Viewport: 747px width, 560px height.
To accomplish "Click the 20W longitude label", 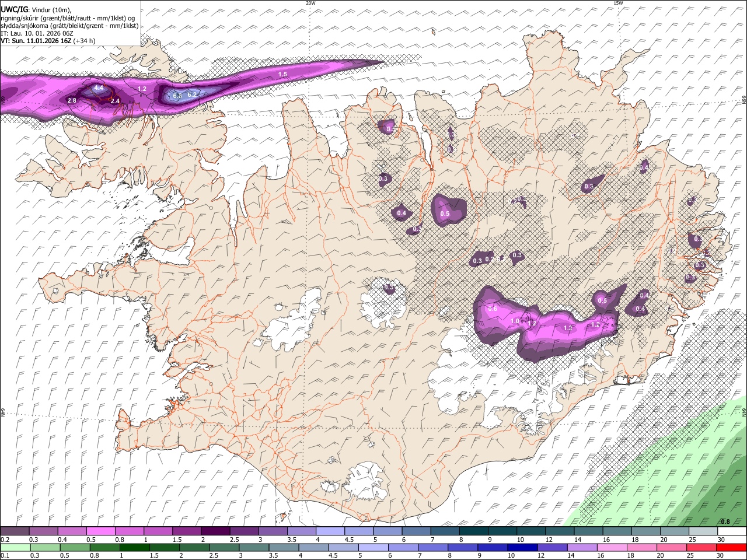I will [310, 3].
